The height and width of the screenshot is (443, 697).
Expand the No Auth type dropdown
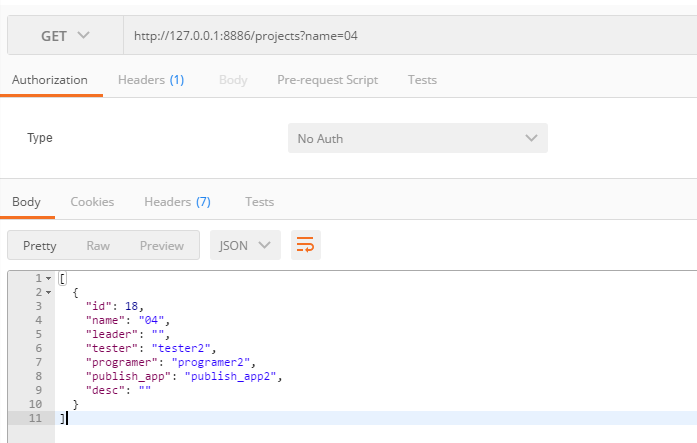[418, 138]
